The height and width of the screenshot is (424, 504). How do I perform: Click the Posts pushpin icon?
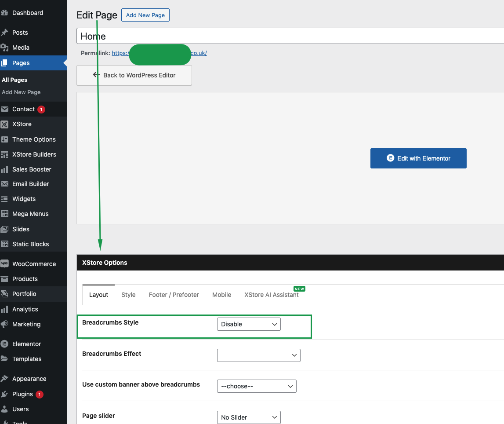tap(4, 33)
